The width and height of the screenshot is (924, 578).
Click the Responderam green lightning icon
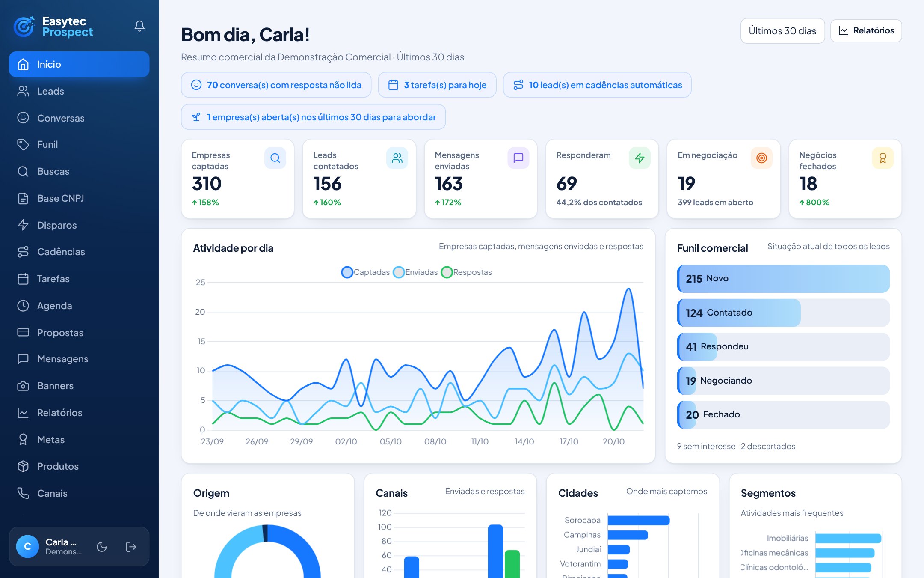(x=640, y=158)
